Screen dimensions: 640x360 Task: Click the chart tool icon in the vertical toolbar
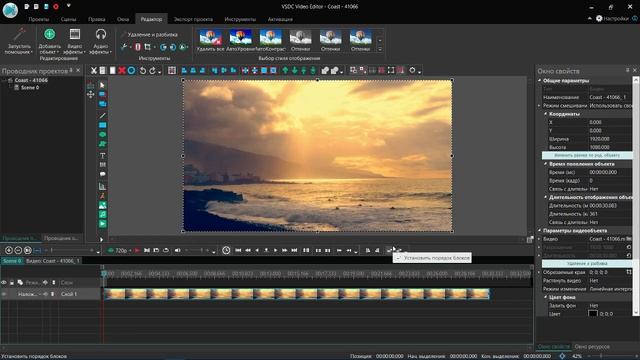coord(102,187)
